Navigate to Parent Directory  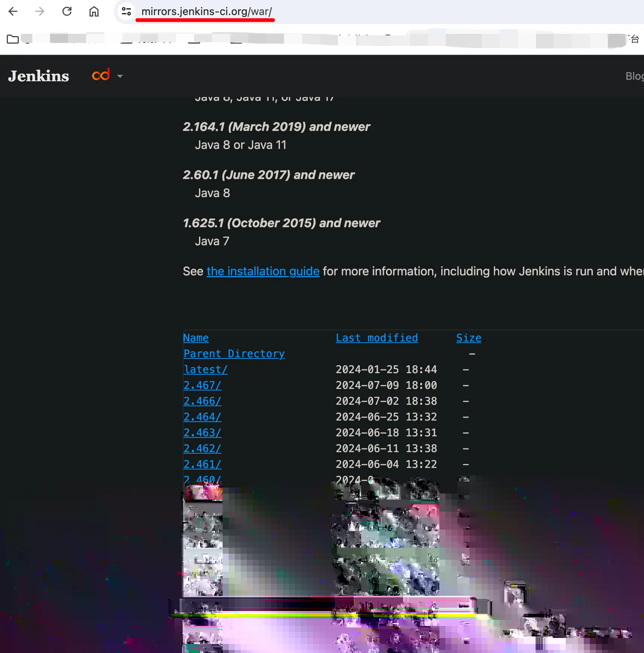pos(234,354)
